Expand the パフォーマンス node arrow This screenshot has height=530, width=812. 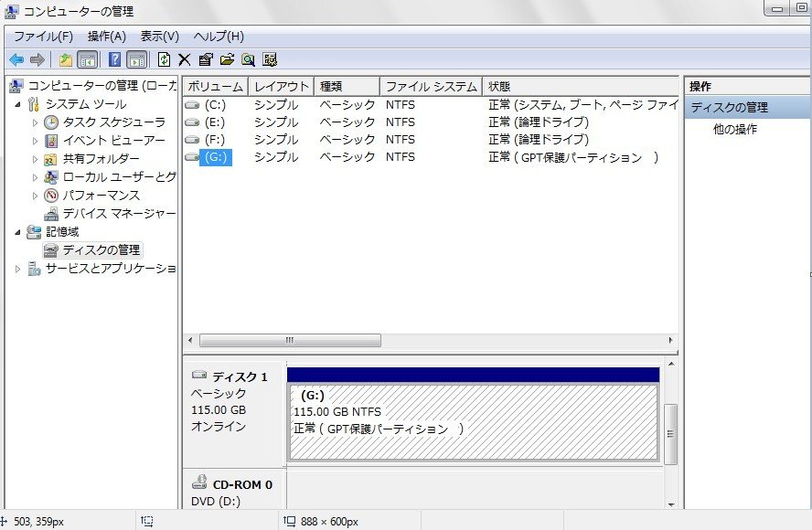[35, 196]
